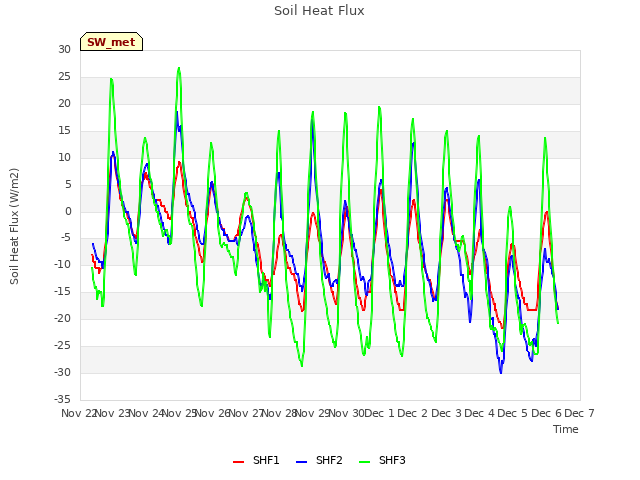
Task: Click the 15 y-axis tick label
Action: coord(64,130)
